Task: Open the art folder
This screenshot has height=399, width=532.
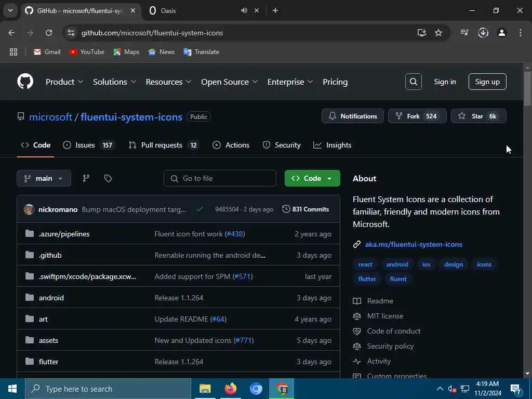Action: tap(43, 319)
